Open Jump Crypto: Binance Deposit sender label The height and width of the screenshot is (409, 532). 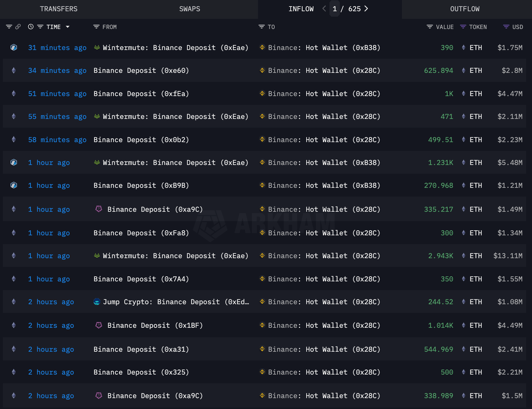[176, 302]
